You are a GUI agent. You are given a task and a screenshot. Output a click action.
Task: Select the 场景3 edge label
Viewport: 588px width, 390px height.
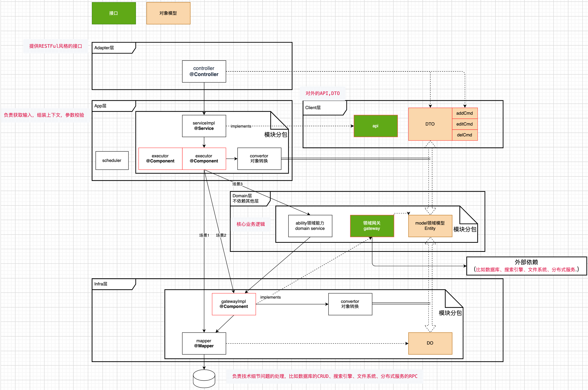pyautogui.click(x=237, y=184)
